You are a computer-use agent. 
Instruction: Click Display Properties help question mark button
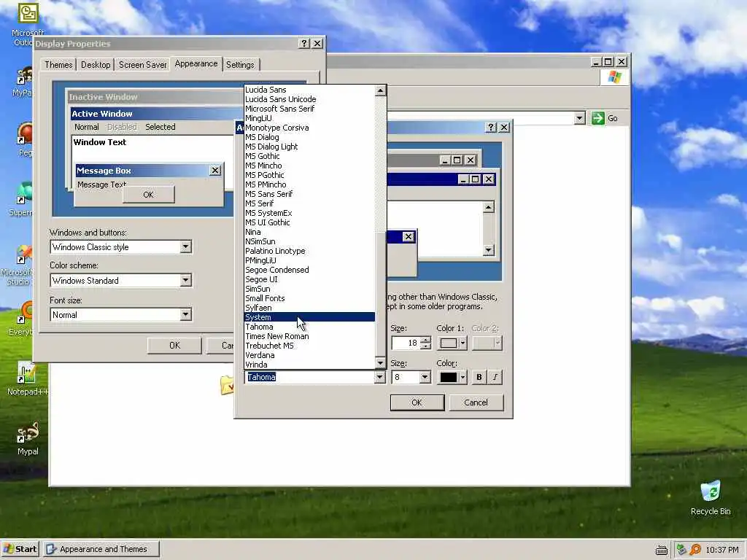[304, 43]
